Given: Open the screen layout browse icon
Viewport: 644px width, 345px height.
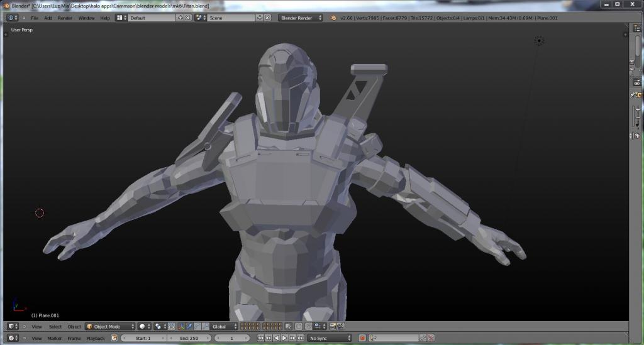Looking at the screenshot, I should point(121,18).
